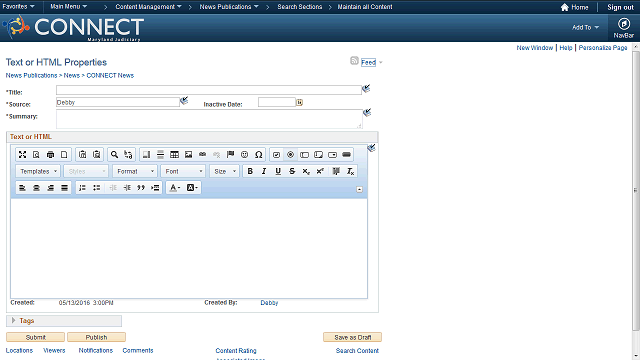
Task: Insert a numbered list
Action: [x=82, y=188]
